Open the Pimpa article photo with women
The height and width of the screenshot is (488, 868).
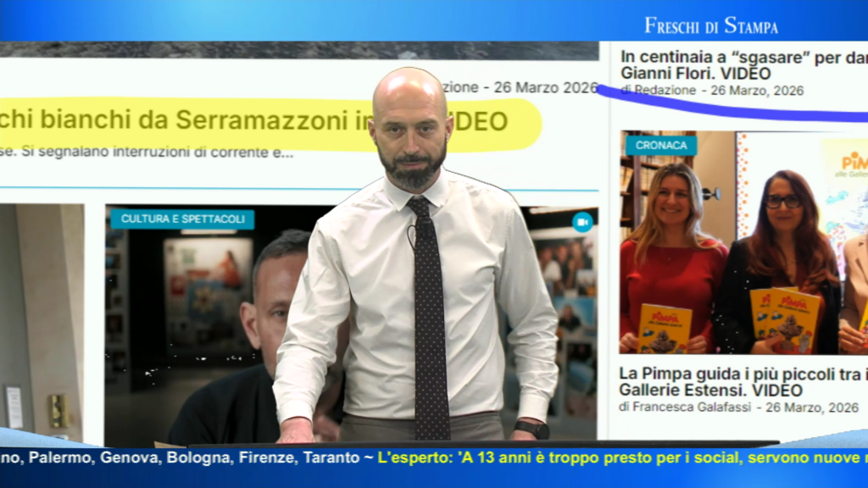click(743, 246)
